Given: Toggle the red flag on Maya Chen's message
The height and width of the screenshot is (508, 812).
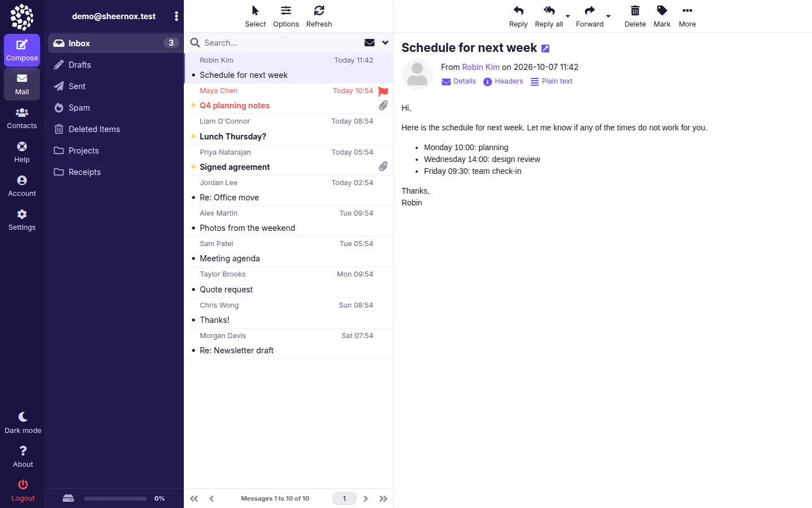Looking at the screenshot, I should click(x=383, y=91).
